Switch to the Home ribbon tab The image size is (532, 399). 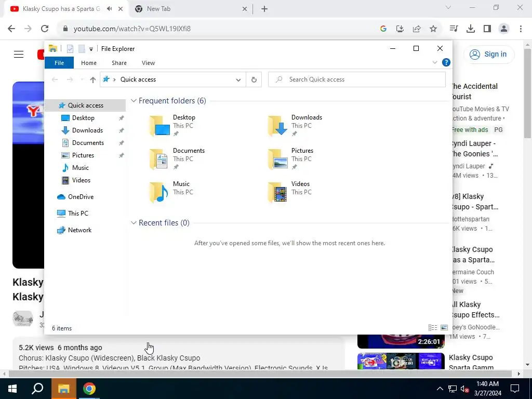point(88,63)
